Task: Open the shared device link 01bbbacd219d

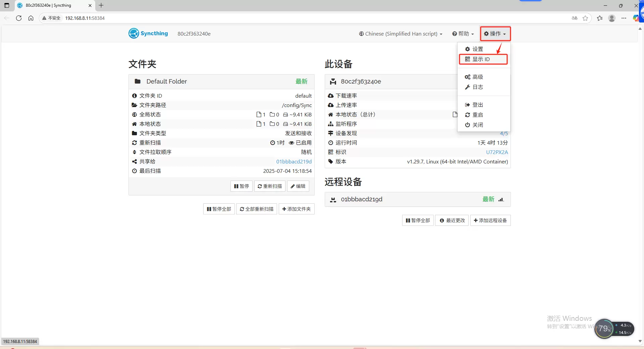Action: pos(294,162)
